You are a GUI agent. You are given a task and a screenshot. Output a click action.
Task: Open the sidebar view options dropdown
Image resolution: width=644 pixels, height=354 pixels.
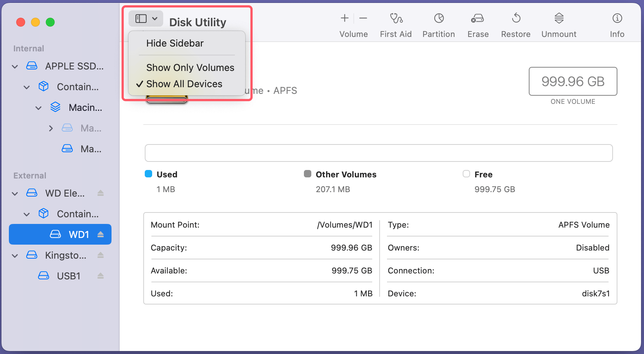[x=145, y=18]
